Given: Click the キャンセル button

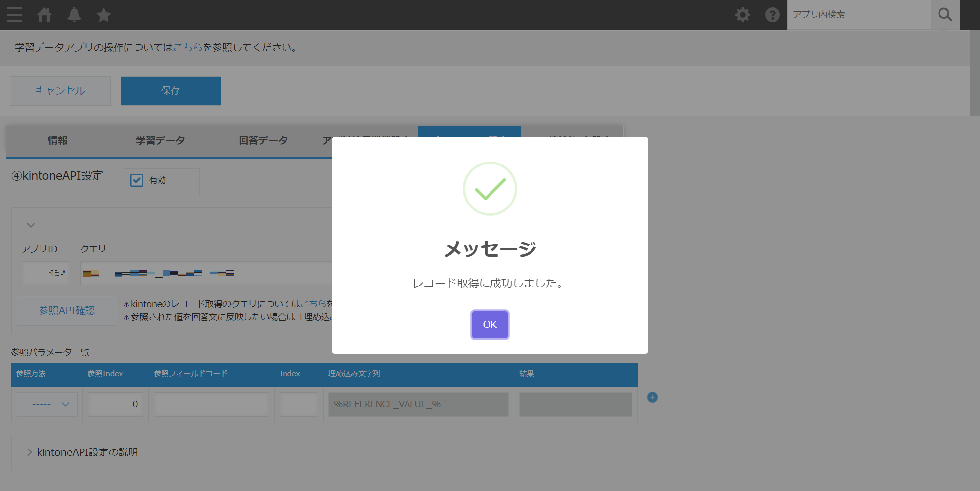Looking at the screenshot, I should pos(60,91).
